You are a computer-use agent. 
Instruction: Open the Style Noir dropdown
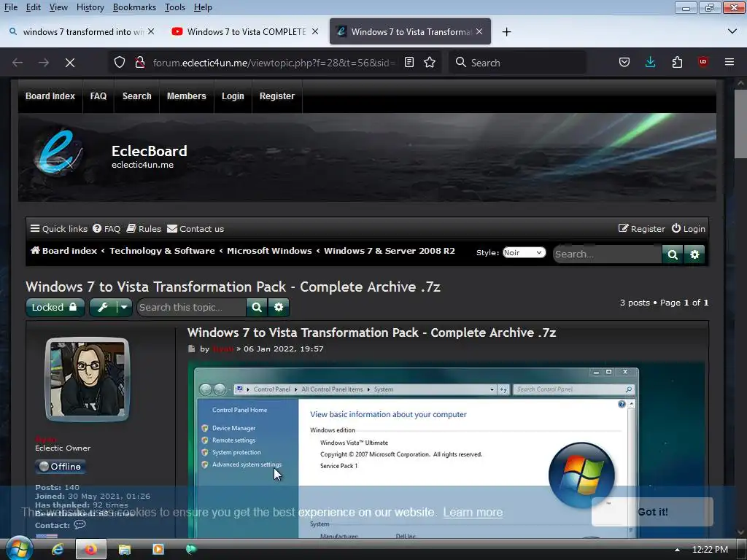[524, 252]
